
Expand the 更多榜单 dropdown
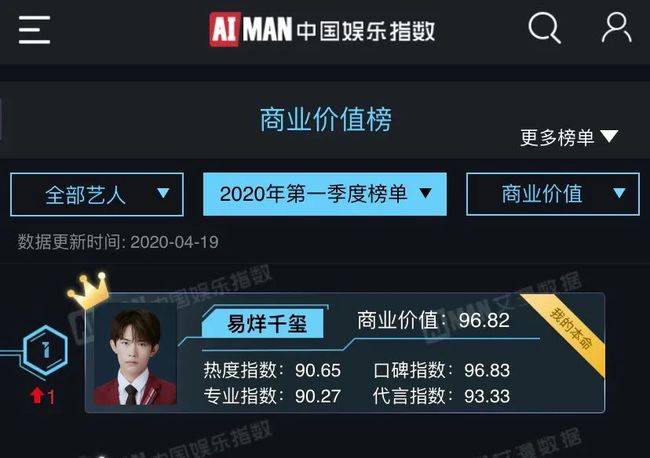pos(569,137)
